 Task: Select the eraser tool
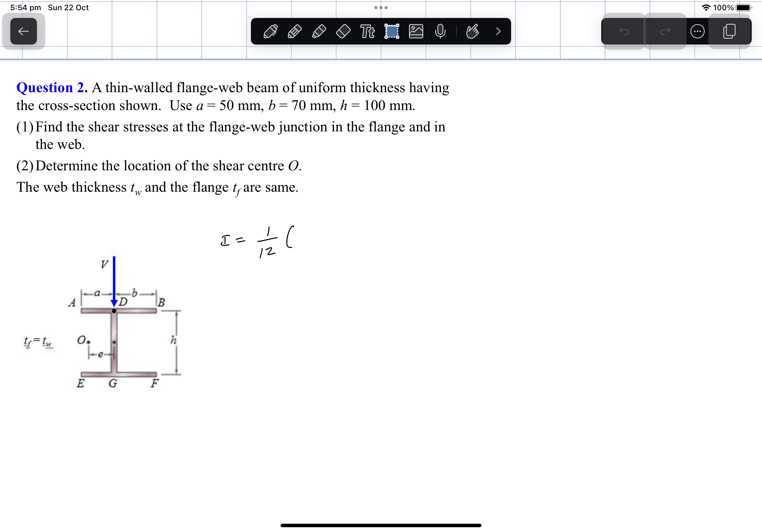342,32
